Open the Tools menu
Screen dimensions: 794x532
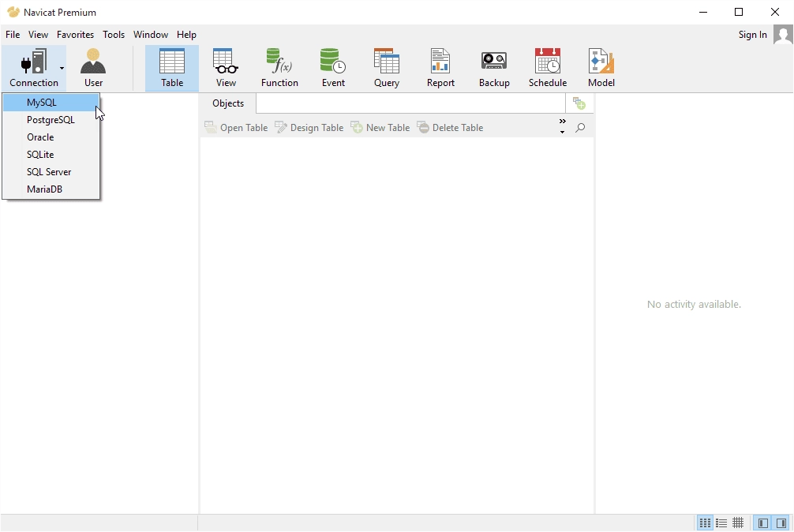114,35
